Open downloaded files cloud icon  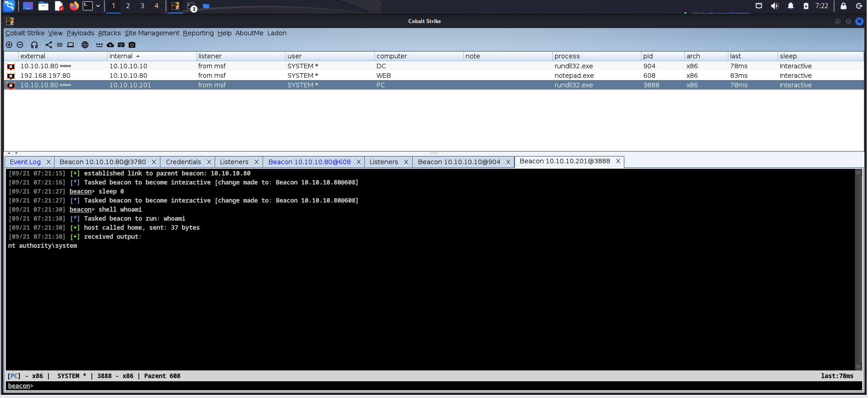pos(110,45)
